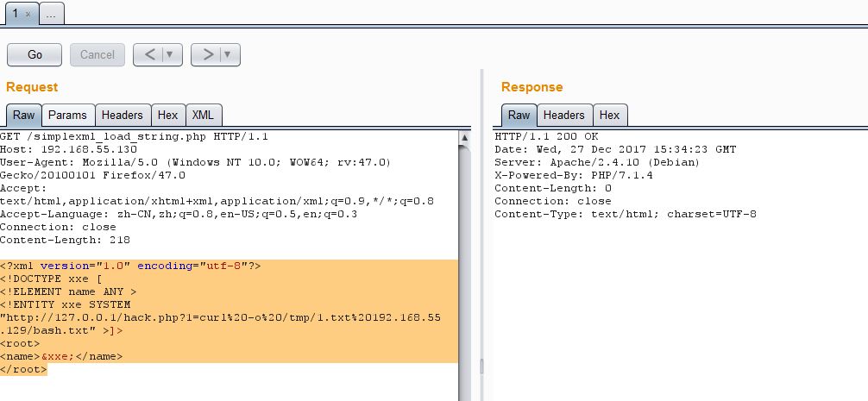Click the <?xml version declaration line
The height and width of the screenshot is (401, 868).
pyautogui.click(x=130, y=266)
